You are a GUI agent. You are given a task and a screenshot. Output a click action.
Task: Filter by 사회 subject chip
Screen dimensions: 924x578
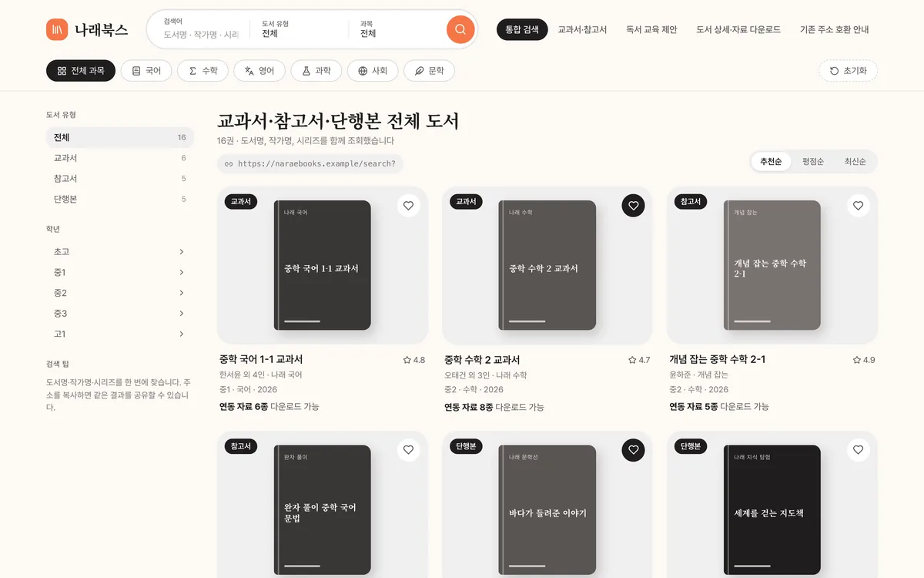pyautogui.click(x=373, y=71)
